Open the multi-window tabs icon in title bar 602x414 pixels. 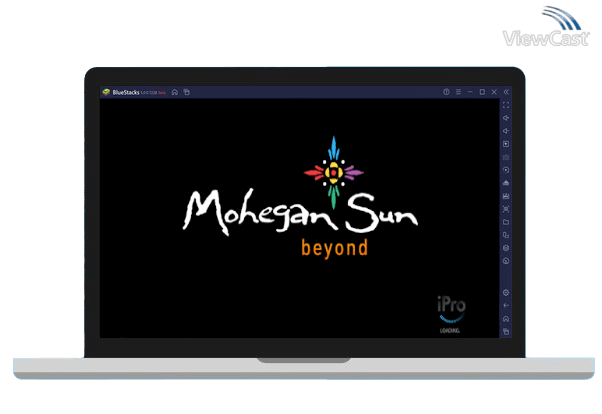point(187,92)
